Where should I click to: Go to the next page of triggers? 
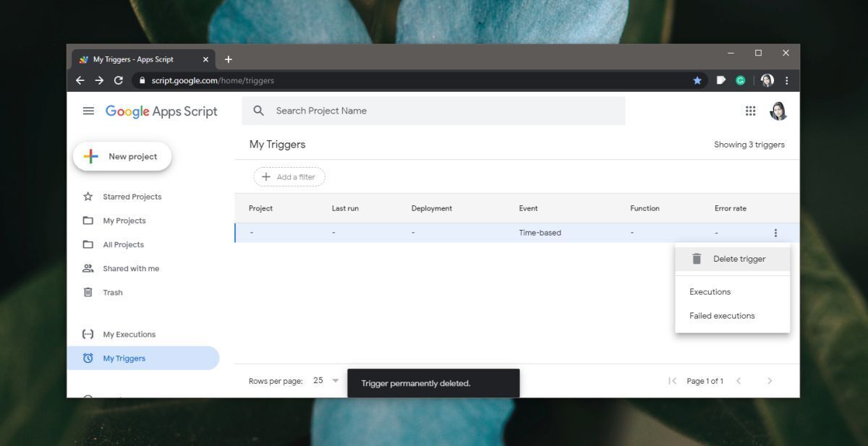770,380
